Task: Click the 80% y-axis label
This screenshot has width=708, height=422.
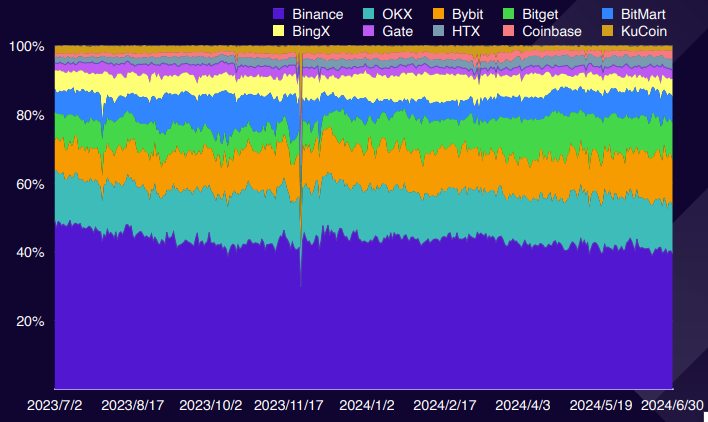Action: [x=30, y=116]
